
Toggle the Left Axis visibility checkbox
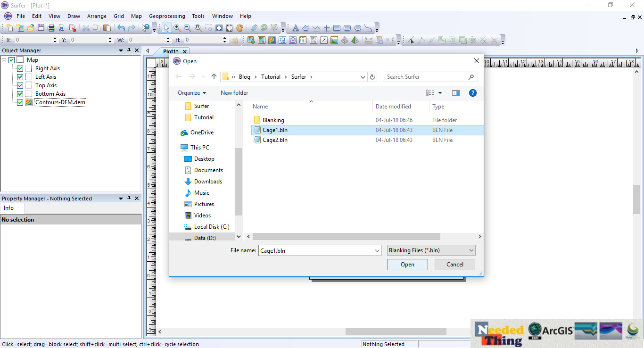click(x=20, y=77)
